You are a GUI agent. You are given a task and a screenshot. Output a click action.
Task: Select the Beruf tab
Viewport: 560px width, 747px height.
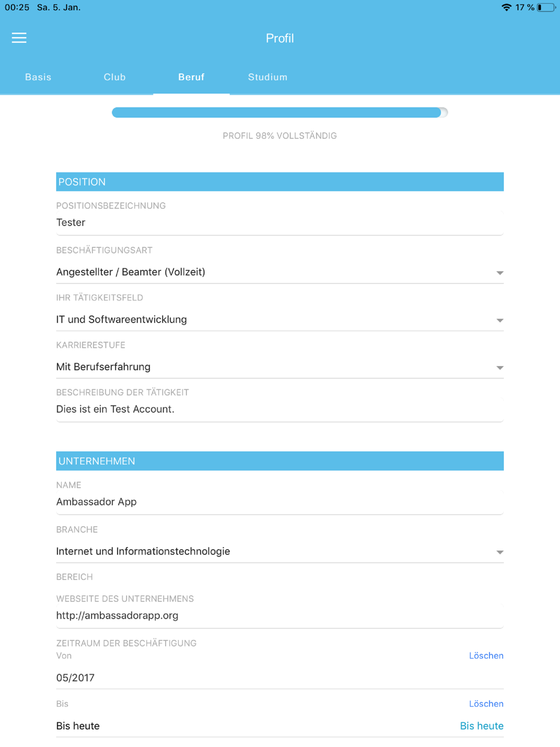point(192,77)
